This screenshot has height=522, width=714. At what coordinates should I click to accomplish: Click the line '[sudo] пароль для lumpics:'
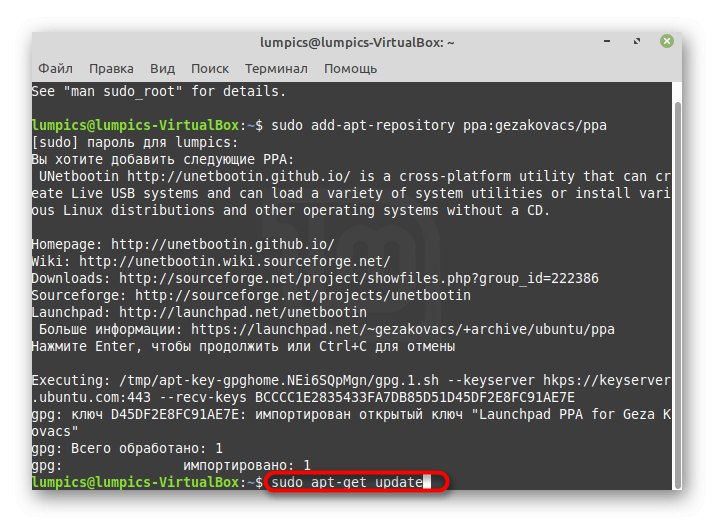[135, 142]
